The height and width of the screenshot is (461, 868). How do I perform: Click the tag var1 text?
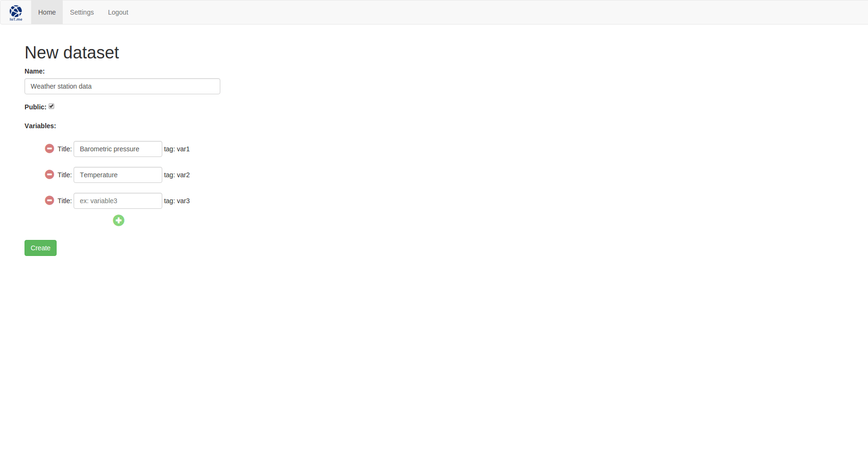click(177, 149)
